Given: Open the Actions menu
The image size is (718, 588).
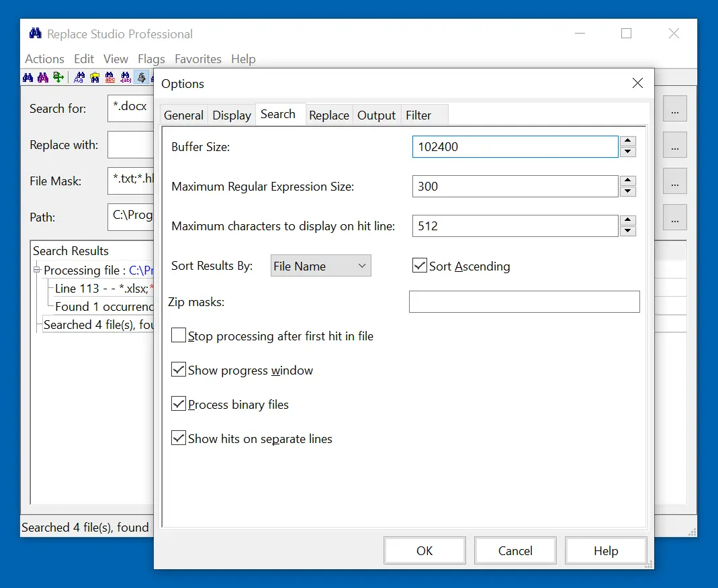Looking at the screenshot, I should pyautogui.click(x=45, y=59).
